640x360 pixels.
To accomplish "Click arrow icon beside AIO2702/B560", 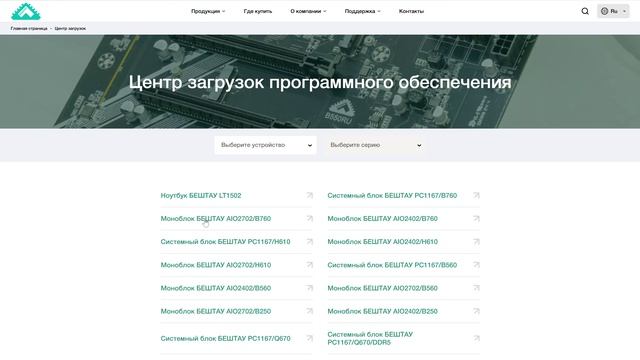I will click(x=476, y=288).
